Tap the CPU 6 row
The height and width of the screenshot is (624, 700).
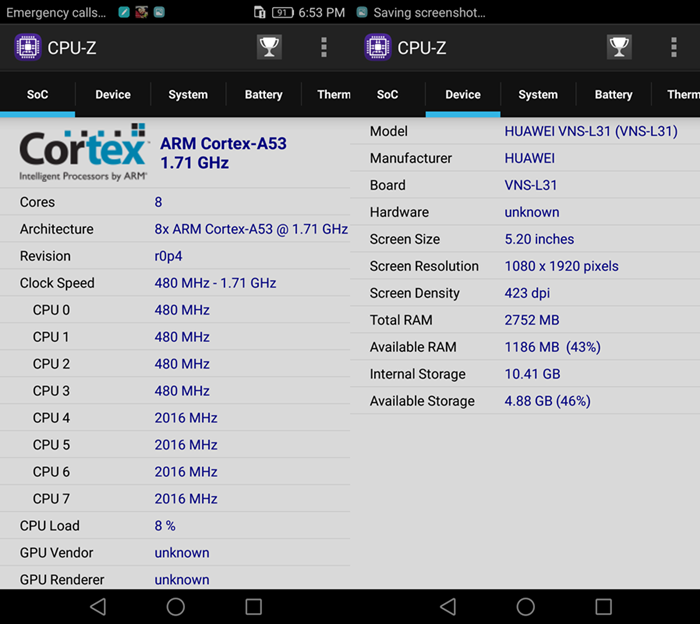175,472
